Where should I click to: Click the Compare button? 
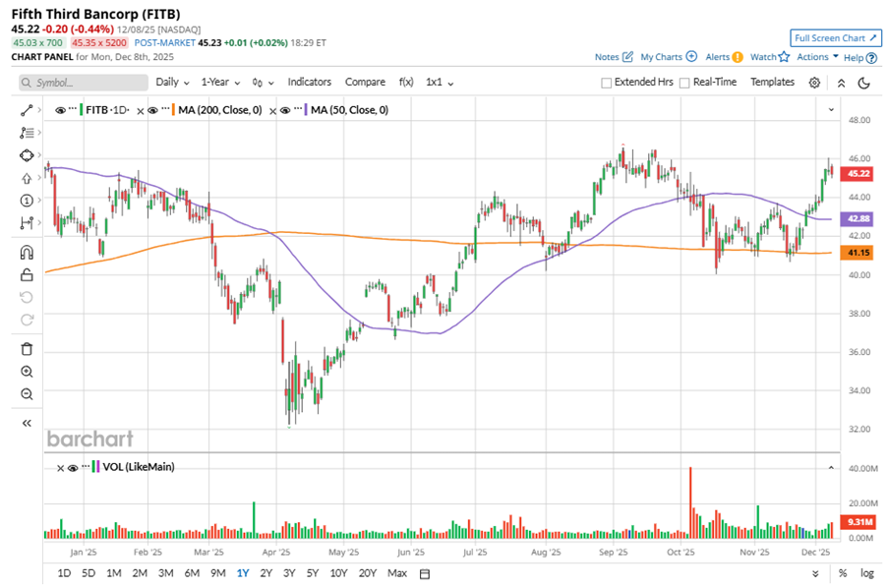click(x=365, y=82)
